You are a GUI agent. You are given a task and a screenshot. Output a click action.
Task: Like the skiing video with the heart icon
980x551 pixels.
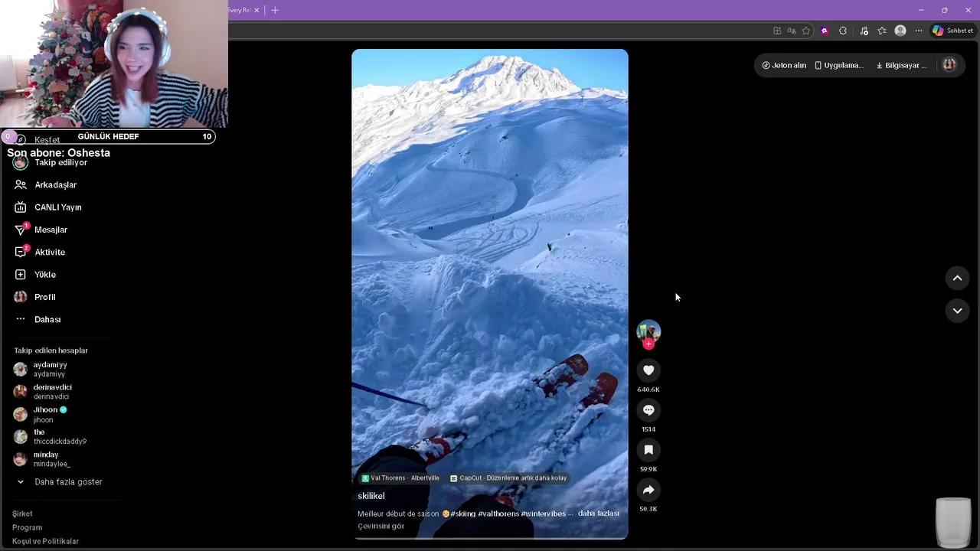tap(648, 370)
